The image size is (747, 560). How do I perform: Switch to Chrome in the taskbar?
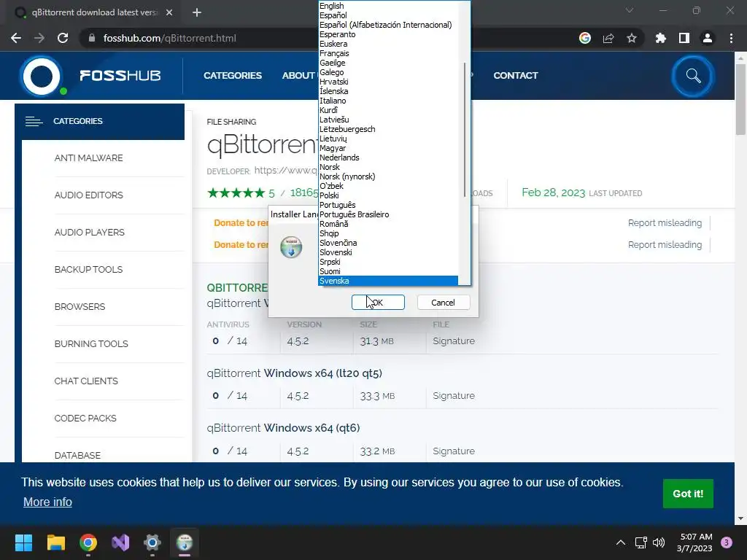coord(88,542)
